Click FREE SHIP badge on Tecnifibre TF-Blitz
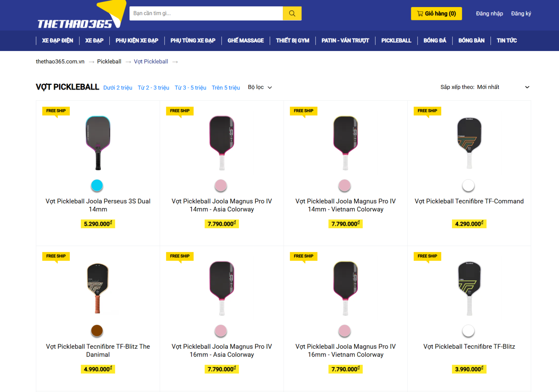Image resolution: width=559 pixels, height=392 pixels. 427,256
